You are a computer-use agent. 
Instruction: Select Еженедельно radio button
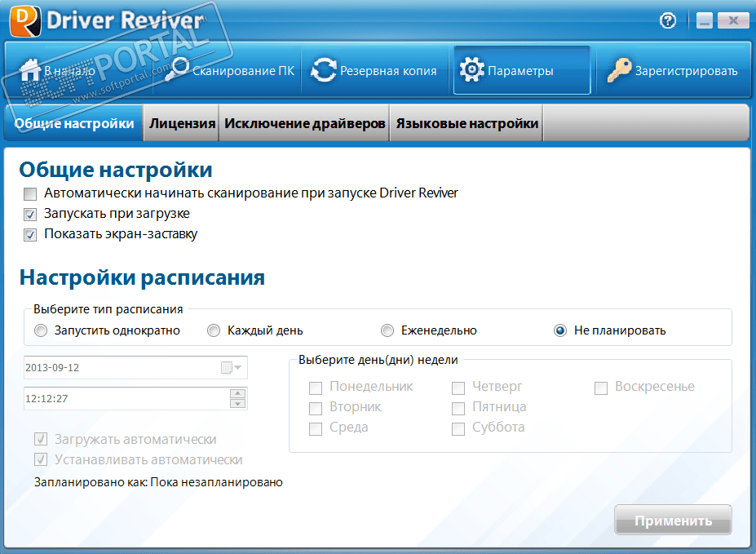tap(387, 330)
